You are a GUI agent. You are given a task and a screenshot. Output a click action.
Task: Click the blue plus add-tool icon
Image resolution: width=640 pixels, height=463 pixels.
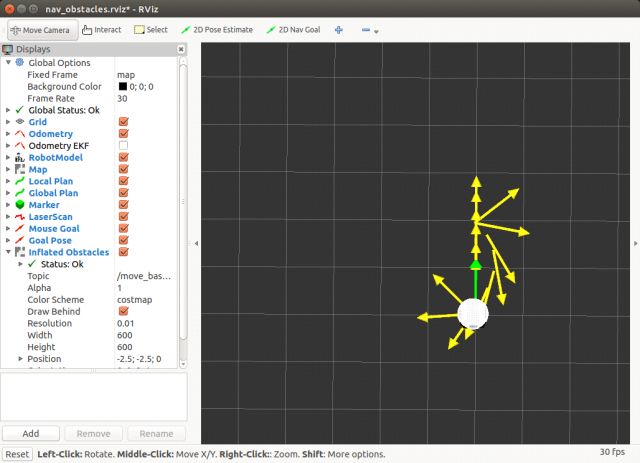click(339, 30)
